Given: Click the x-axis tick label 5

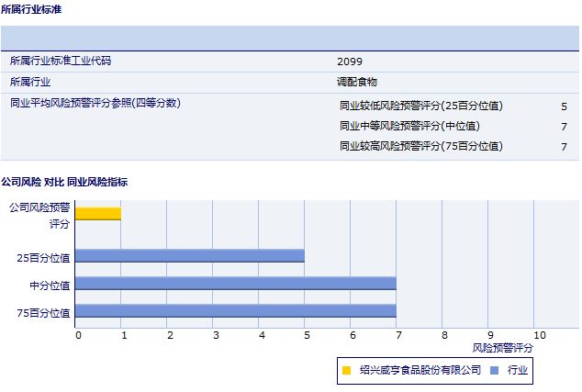Looking at the screenshot, I should coord(307,335).
